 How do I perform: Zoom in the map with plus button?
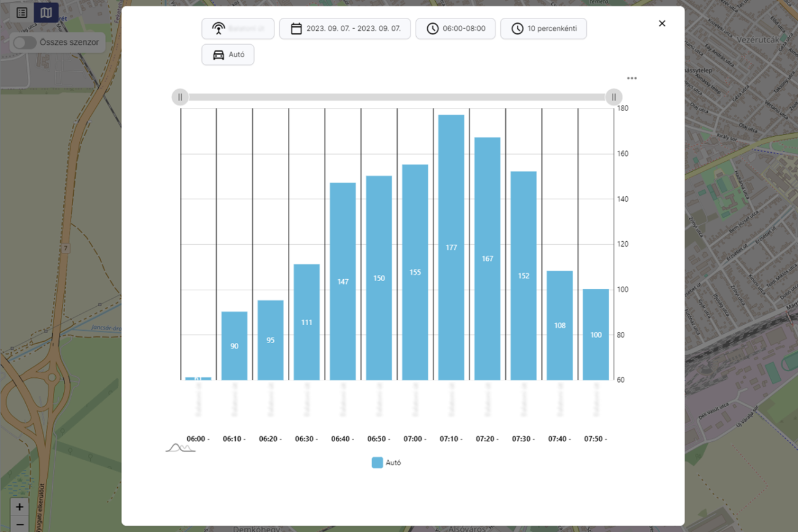click(20, 507)
